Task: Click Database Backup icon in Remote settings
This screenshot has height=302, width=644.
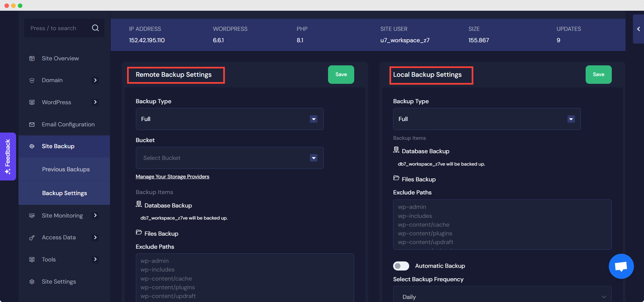Action: [x=139, y=204]
